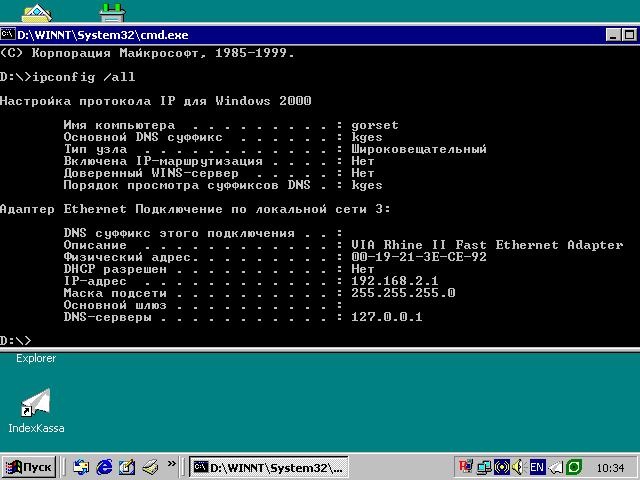
Task: Switch the EN language indicator
Action: click(537, 467)
